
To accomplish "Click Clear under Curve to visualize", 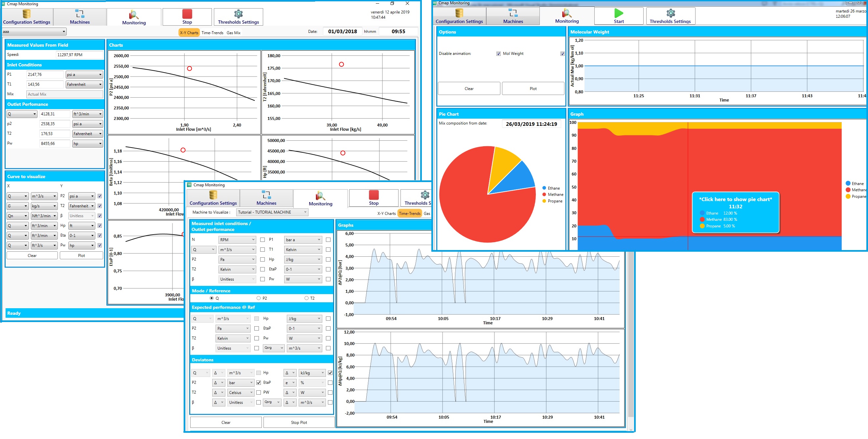I will (32, 255).
